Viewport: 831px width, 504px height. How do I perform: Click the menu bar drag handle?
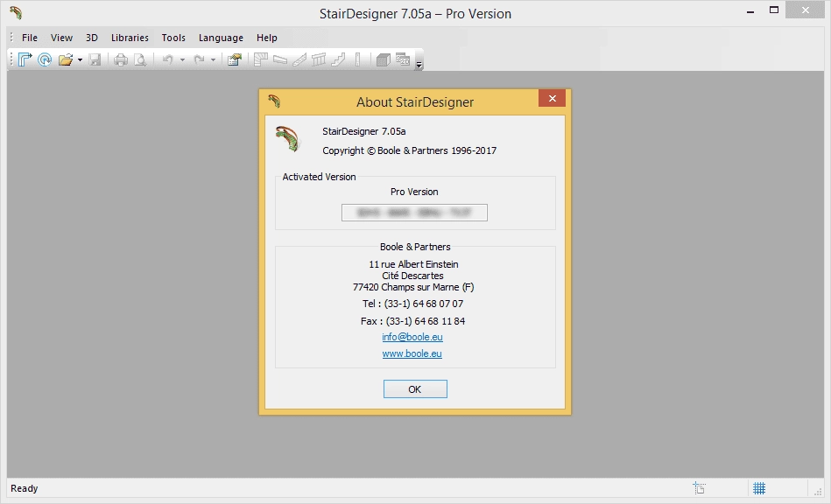click(x=11, y=38)
